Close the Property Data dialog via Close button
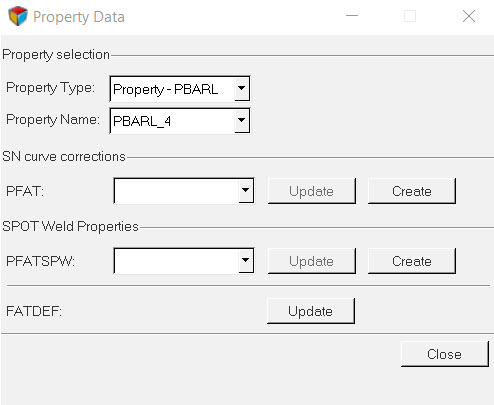The height and width of the screenshot is (405, 494). [444, 354]
